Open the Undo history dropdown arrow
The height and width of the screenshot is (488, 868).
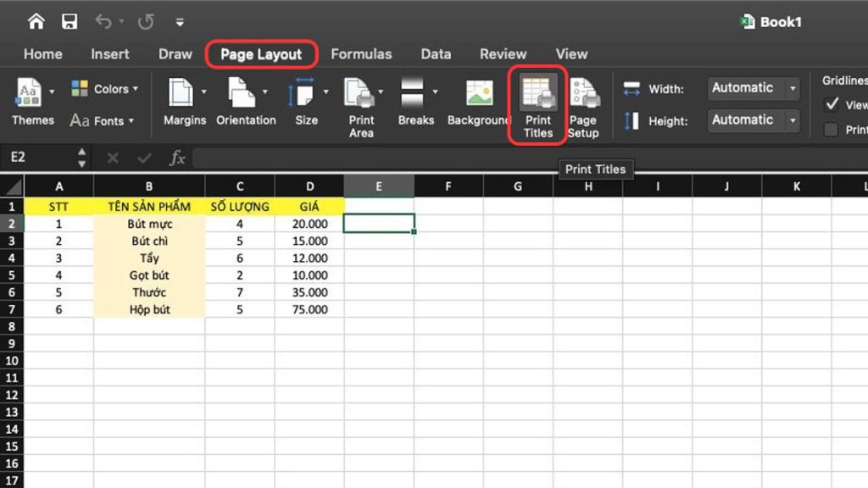pos(121,21)
